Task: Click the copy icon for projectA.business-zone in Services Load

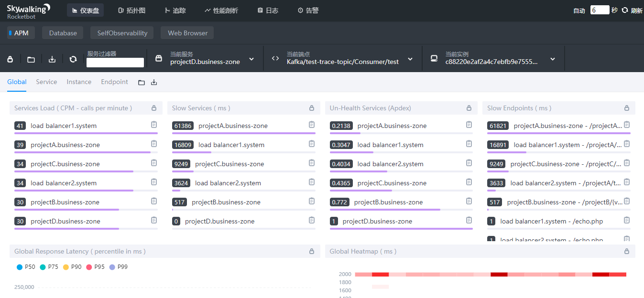Action: click(x=154, y=144)
